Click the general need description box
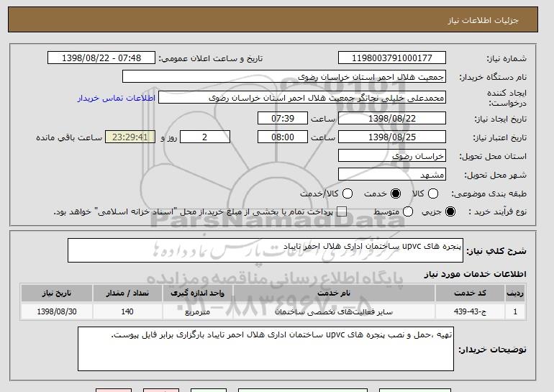The width and height of the screenshot is (554, 392). tap(265, 250)
